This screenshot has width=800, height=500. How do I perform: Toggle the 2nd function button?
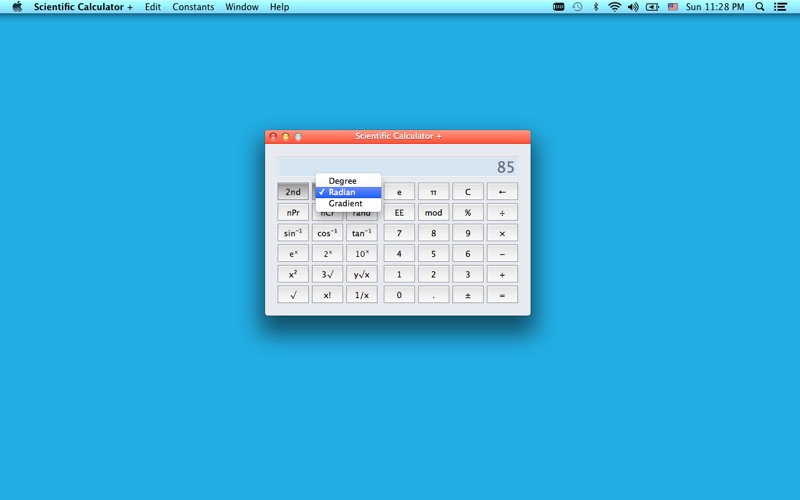point(293,191)
